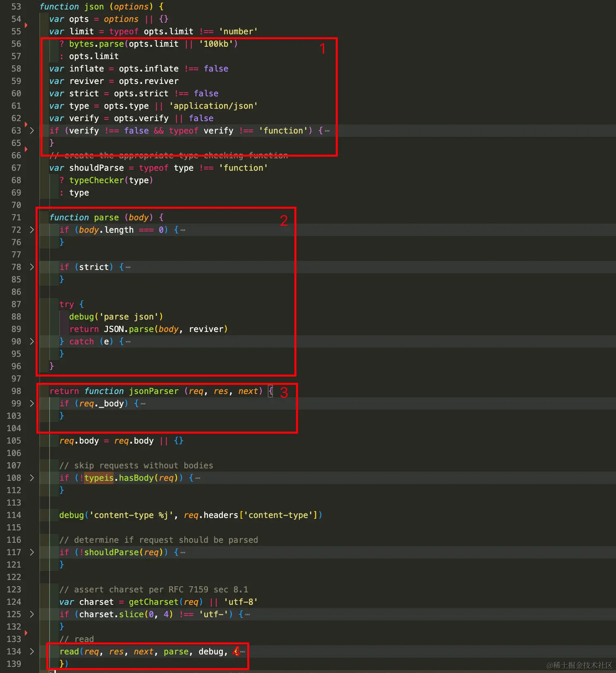Click 'opts.limit' on line 57
The width and height of the screenshot is (616, 673).
(x=94, y=56)
